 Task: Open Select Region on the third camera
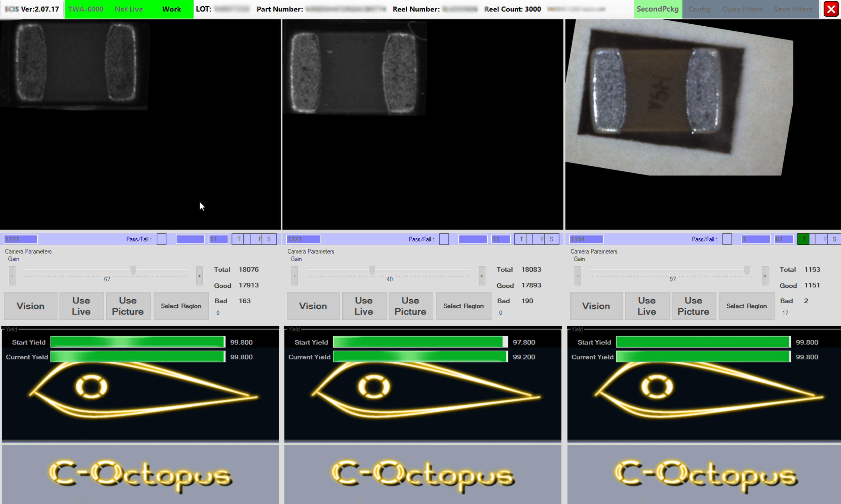coord(746,306)
